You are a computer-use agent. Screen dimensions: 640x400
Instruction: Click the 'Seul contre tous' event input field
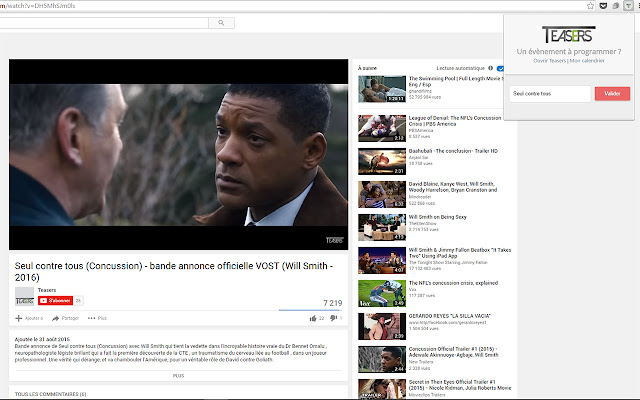tap(549, 93)
